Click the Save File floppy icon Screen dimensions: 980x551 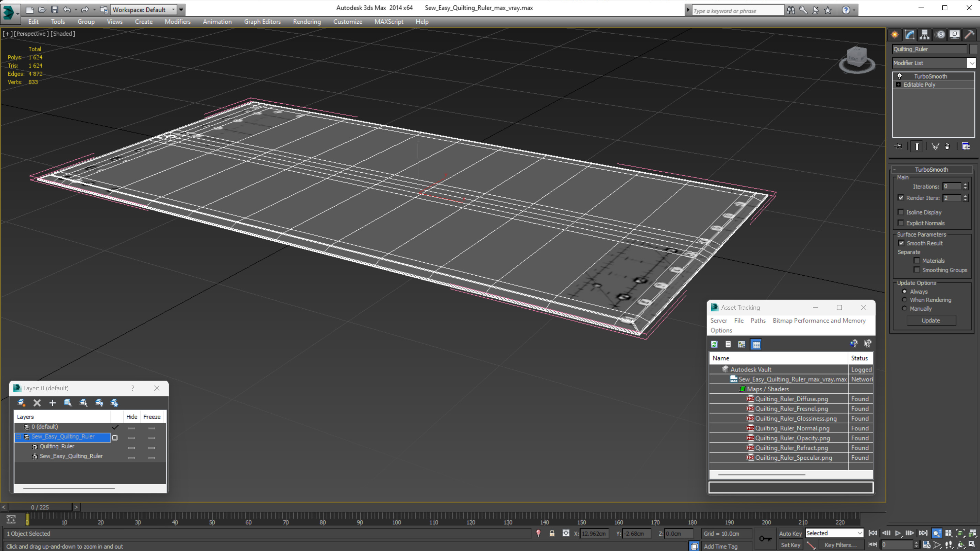pyautogui.click(x=54, y=10)
